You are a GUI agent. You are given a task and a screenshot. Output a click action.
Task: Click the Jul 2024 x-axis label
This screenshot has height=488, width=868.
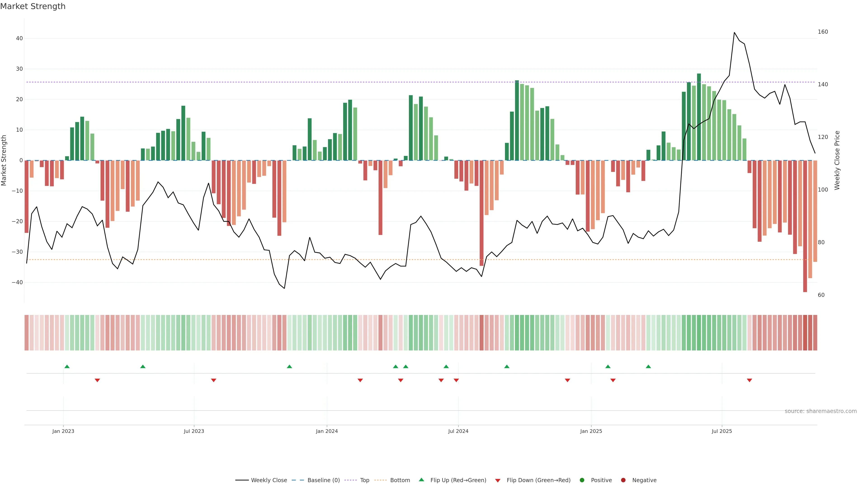point(458,431)
